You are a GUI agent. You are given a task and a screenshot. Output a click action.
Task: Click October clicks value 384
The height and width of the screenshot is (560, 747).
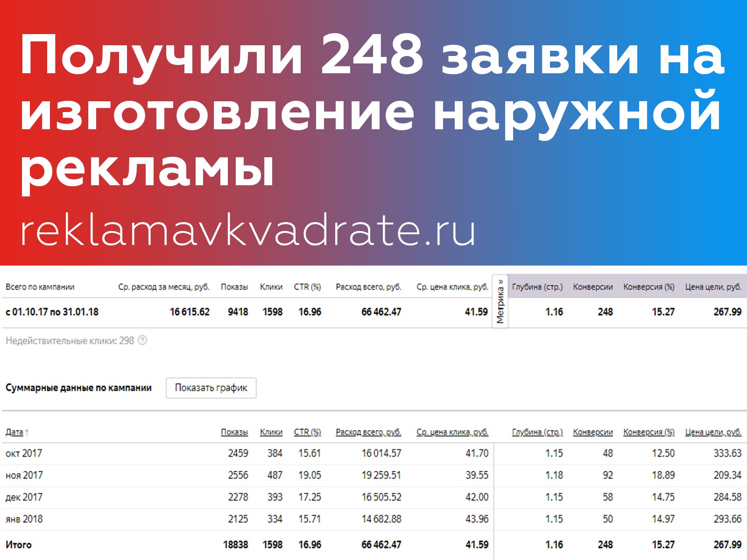pos(275,453)
